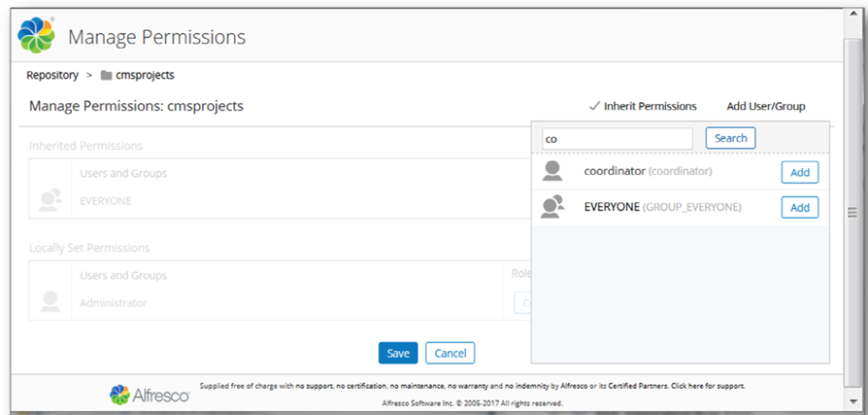868x415 pixels.
Task: Save the permission changes
Action: [x=398, y=353]
